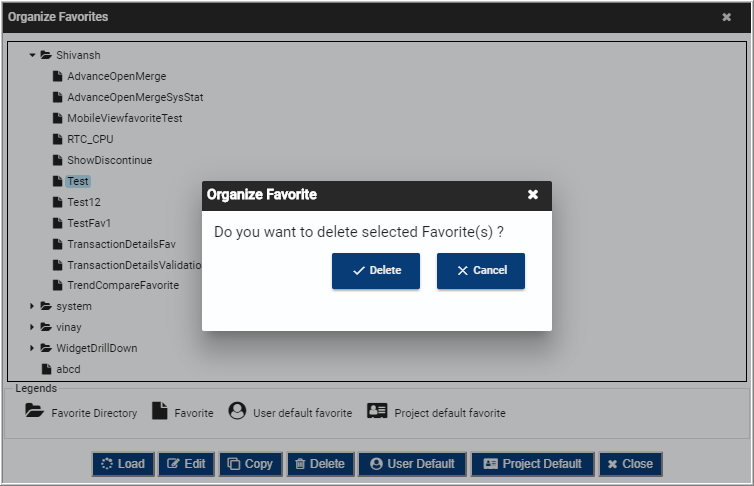Collapse the Shivansh folder arrow
Viewport: 754px width, 486px height.
tap(32, 55)
